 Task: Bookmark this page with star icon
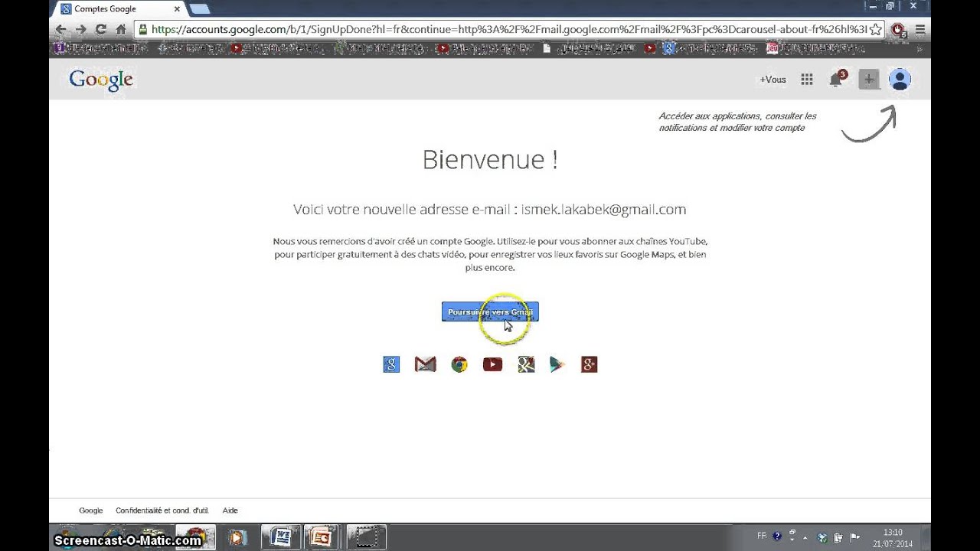(x=877, y=30)
